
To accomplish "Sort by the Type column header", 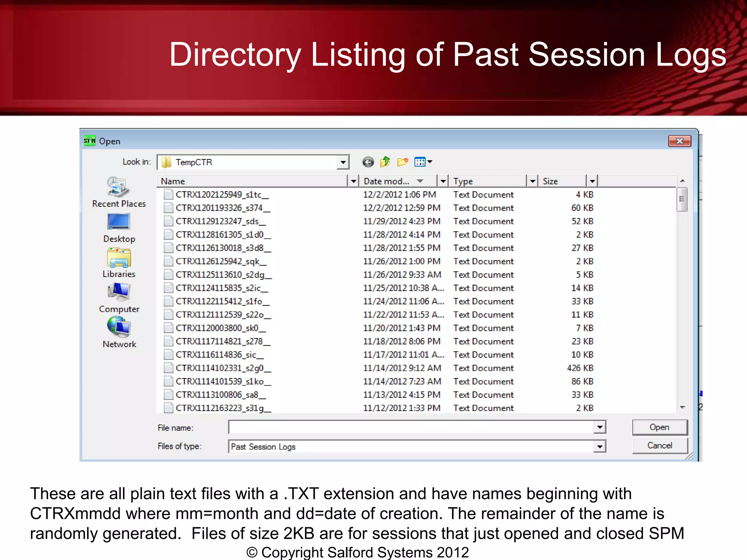I will 488,181.
